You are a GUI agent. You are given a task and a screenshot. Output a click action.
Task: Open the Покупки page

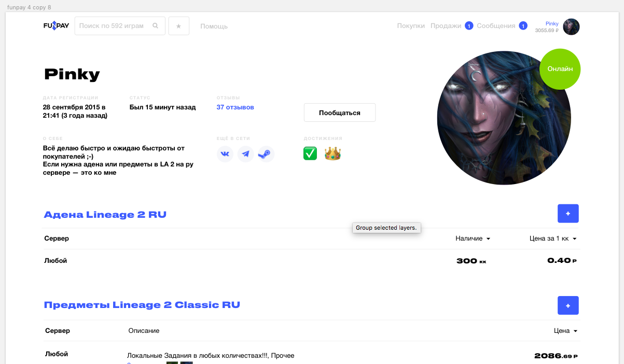click(x=411, y=26)
